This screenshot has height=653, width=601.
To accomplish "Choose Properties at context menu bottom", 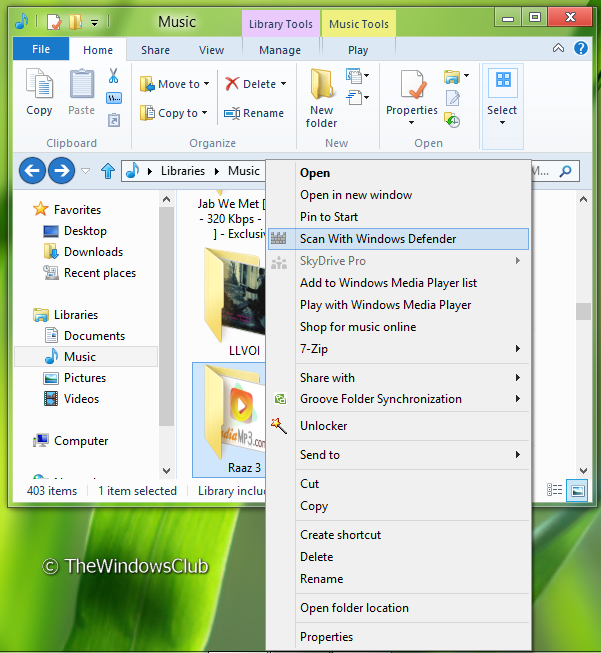I will [399, 637].
